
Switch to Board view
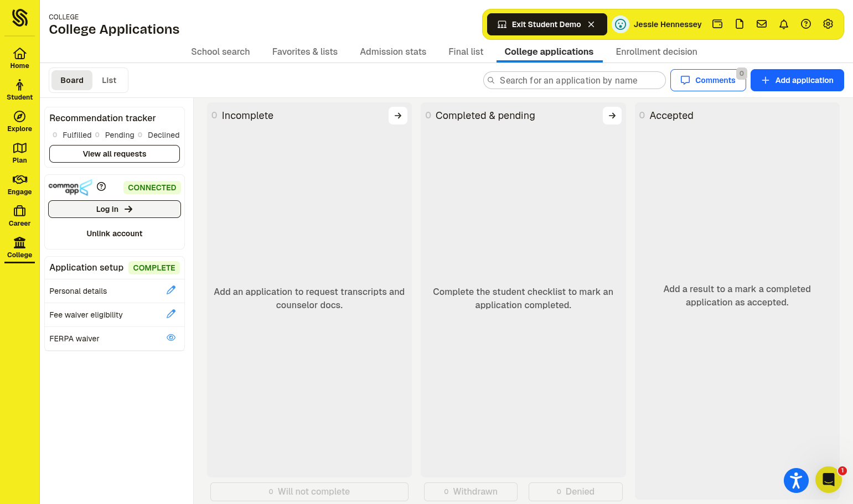[x=72, y=80]
